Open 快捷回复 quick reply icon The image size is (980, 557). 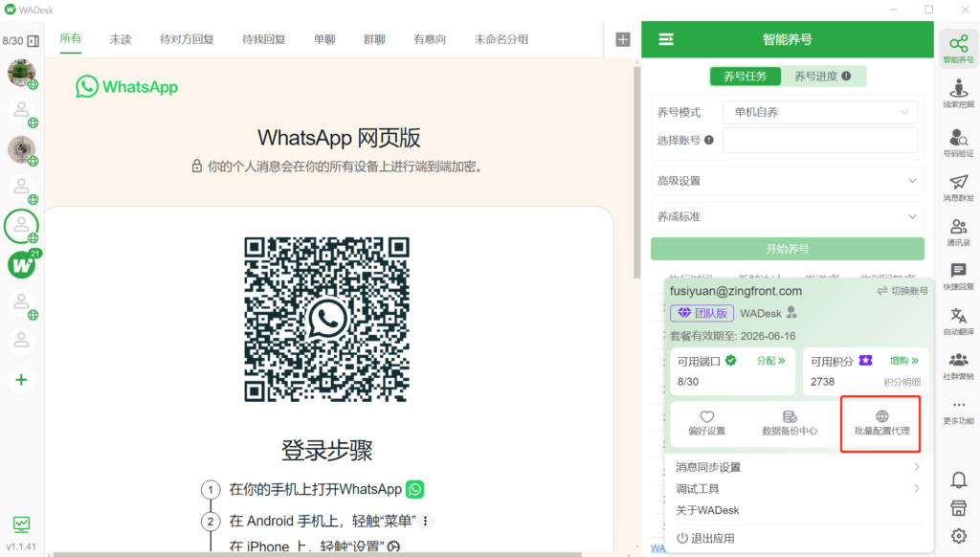coord(958,276)
